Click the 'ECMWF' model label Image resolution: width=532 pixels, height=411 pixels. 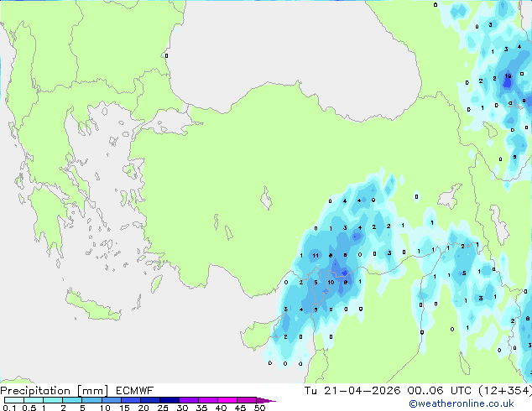coord(135,391)
